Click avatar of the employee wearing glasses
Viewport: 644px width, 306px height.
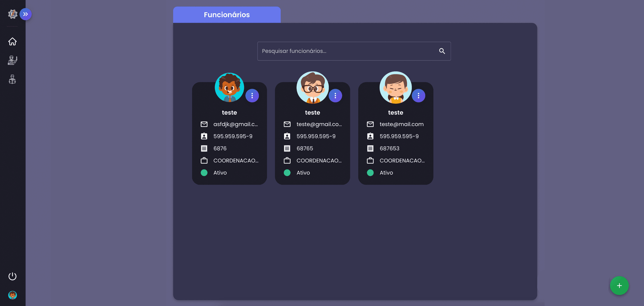point(312,87)
